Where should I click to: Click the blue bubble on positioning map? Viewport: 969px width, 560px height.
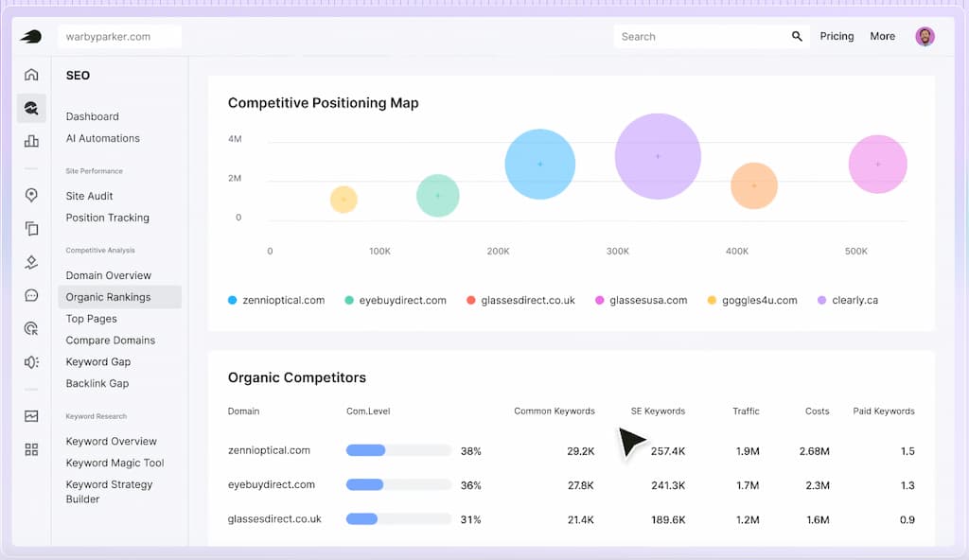point(540,164)
